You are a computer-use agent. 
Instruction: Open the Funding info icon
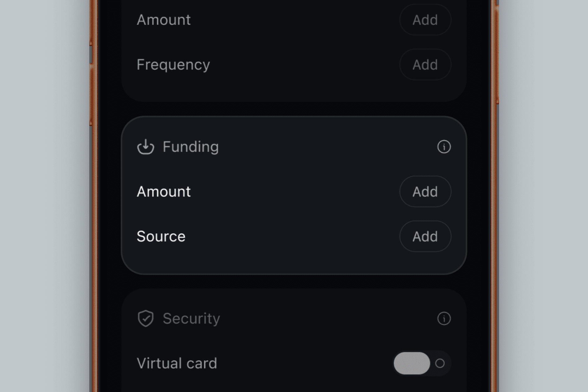point(444,147)
